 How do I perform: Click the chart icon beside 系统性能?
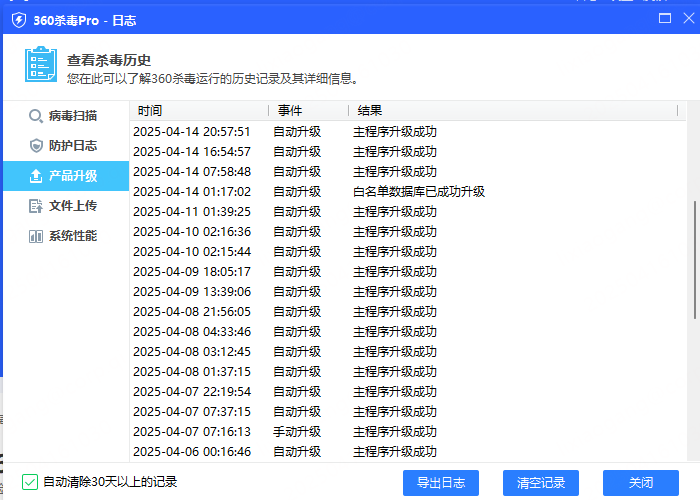pos(36,236)
